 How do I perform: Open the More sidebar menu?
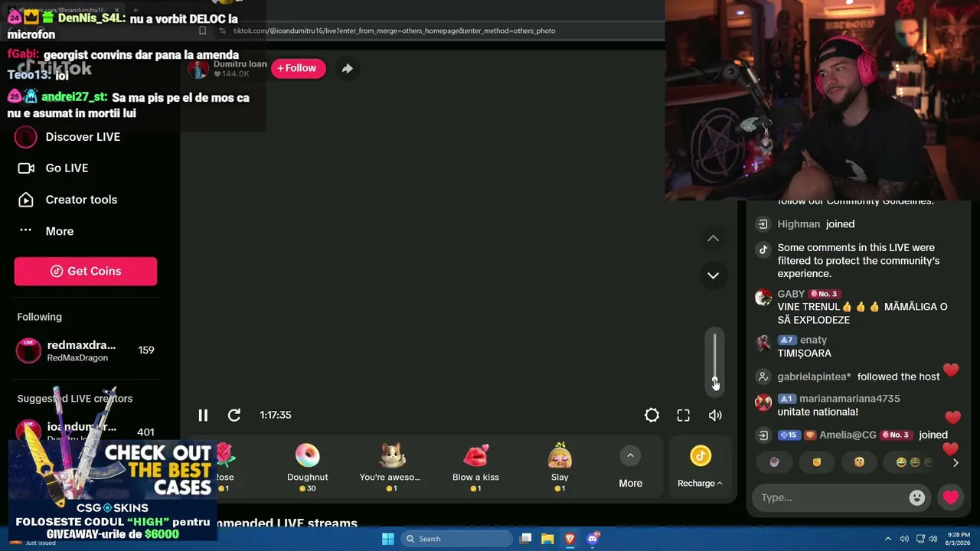(x=46, y=231)
